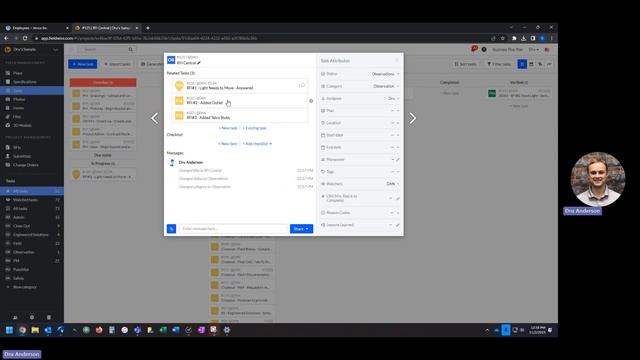Image resolution: width=640 pixels, height=360 pixels.
Task: Open Files in the sidebar
Action: point(17,116)
